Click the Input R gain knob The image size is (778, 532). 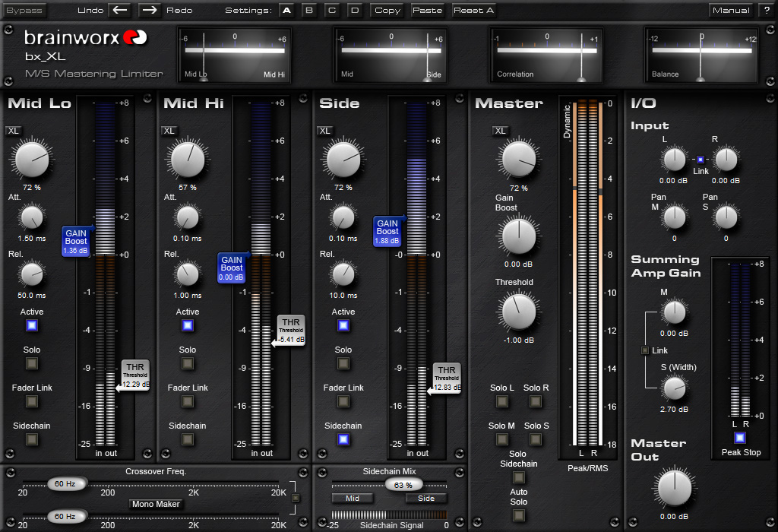[726, 160]
